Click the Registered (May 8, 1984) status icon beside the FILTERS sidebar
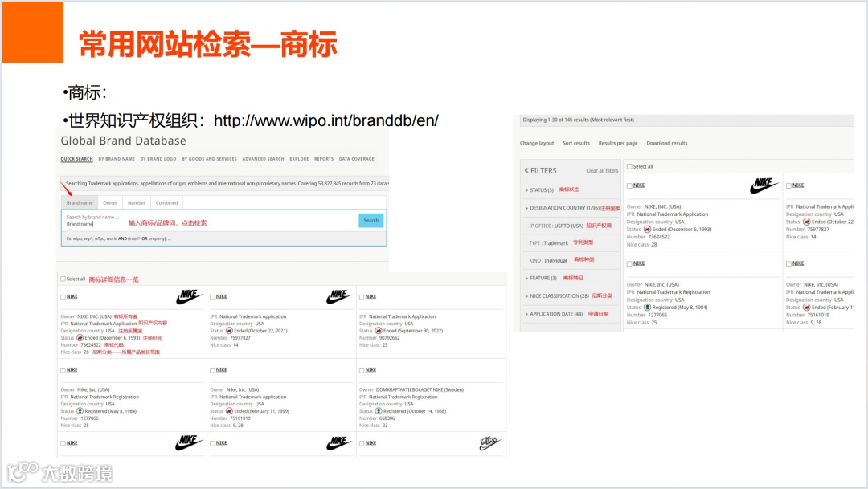Image resolution: width=868 pixels, height=489 pixels. pos(647,307)
